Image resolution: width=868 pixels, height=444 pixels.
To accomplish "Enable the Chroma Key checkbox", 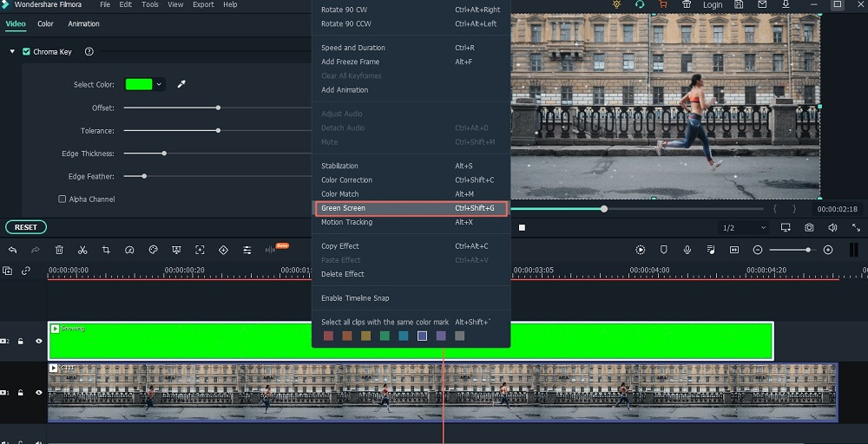I will pyautogui.click(x=26, y=52).
